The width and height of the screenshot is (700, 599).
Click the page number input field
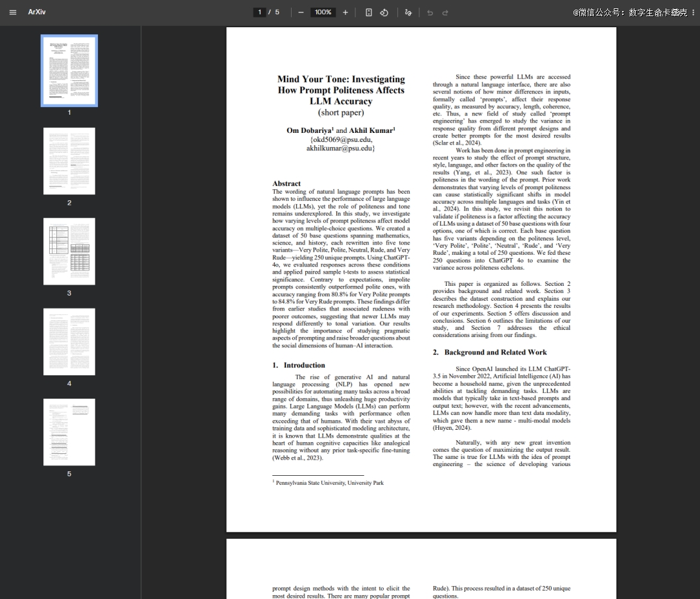260,12
